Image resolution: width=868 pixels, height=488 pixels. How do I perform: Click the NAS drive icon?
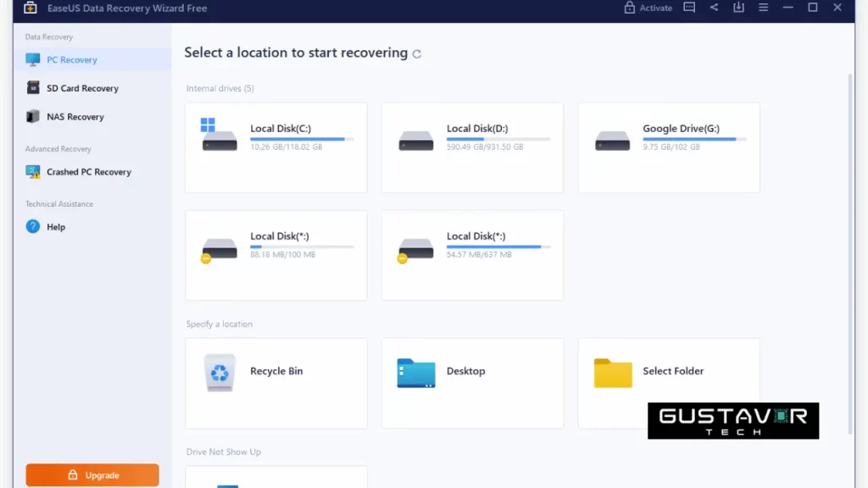point(33,117)
